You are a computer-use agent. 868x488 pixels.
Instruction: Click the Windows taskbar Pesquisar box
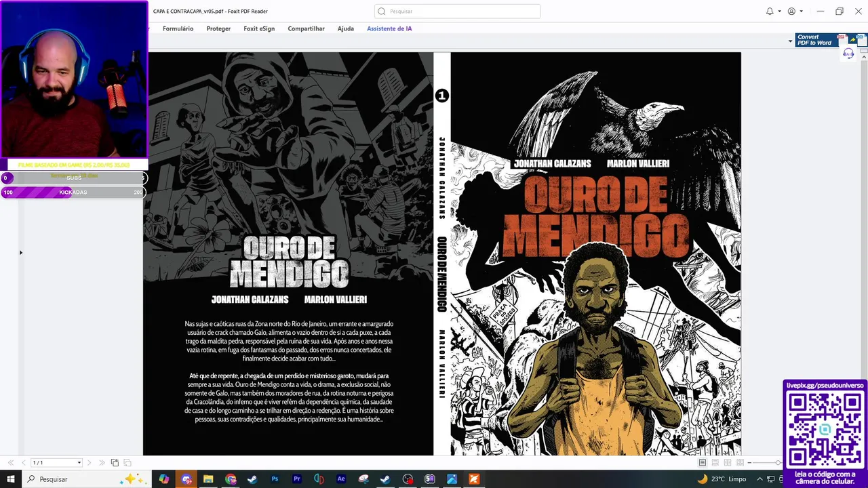tap(86, 479)
